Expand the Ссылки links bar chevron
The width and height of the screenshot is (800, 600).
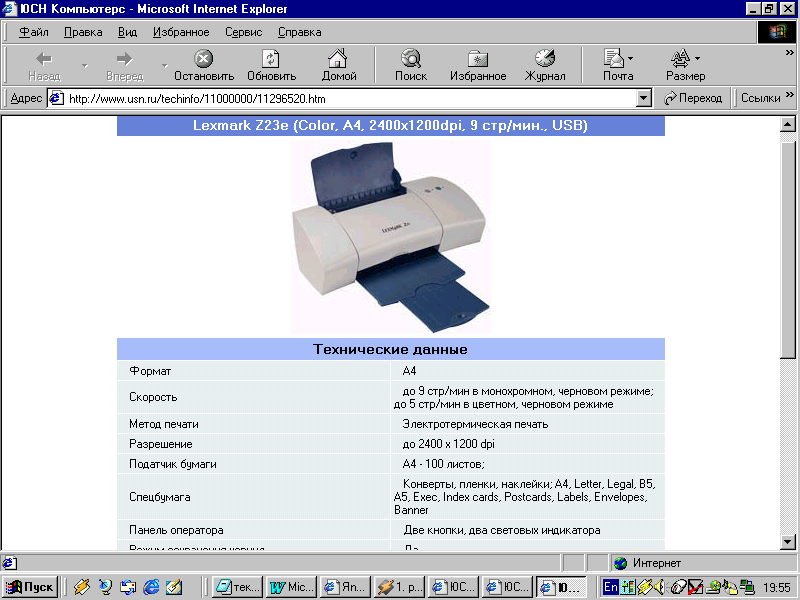790,94
